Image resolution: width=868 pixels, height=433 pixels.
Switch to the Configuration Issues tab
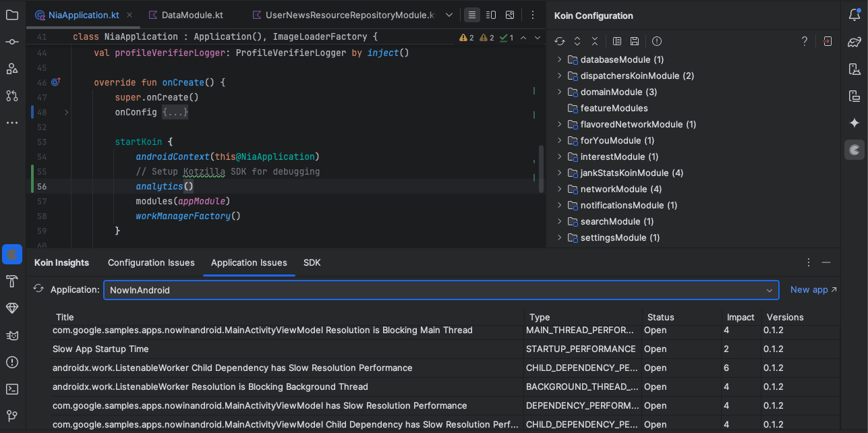[x=151, y=263]
